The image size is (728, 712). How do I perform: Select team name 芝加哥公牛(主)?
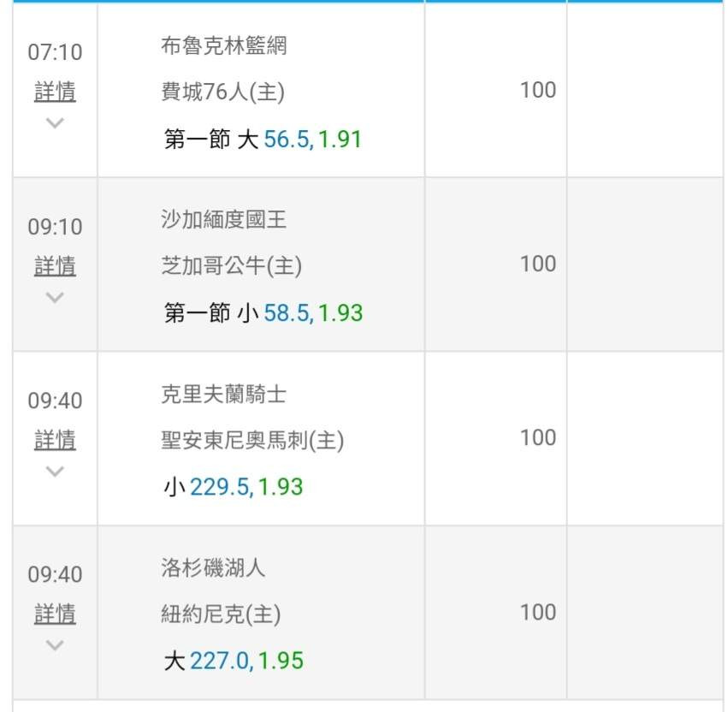point(231,266)
